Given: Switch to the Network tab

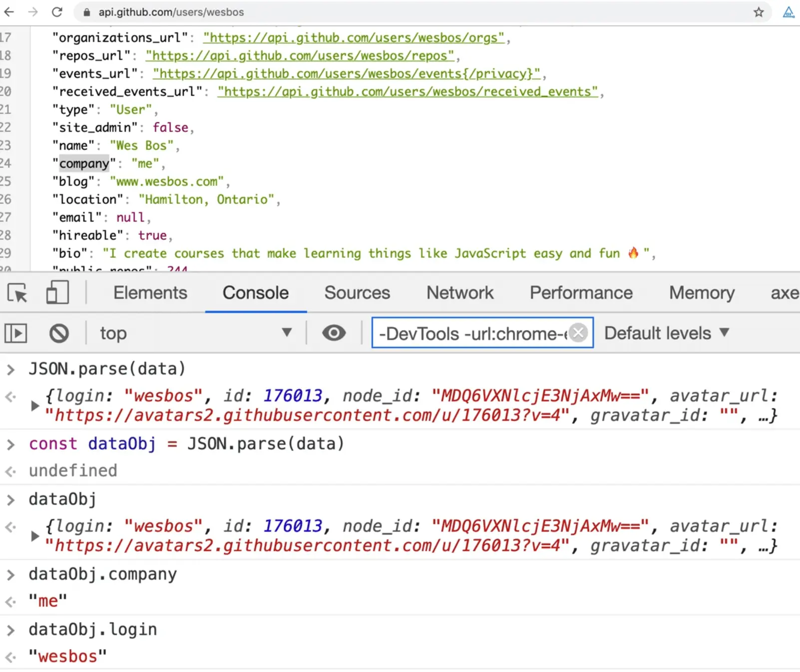Looking at the screenshot, I should 459,293.
